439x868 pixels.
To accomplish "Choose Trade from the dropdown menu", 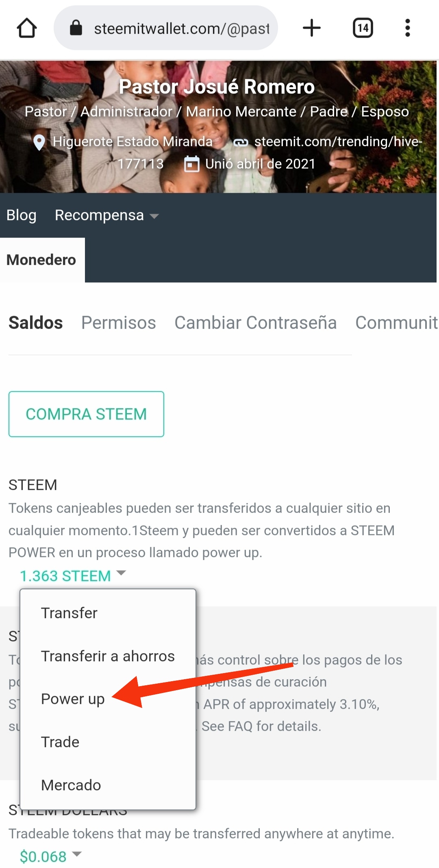I will pos(60,742).
